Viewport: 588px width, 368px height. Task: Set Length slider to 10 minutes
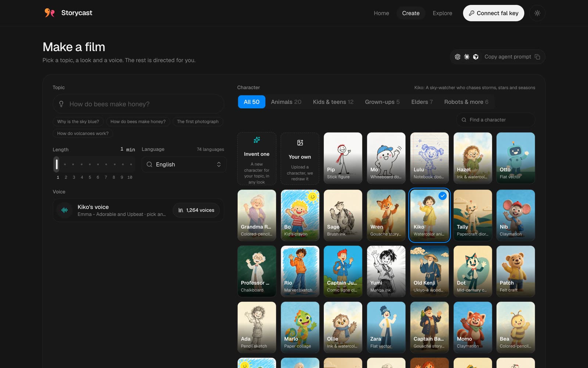coord(131,164)
